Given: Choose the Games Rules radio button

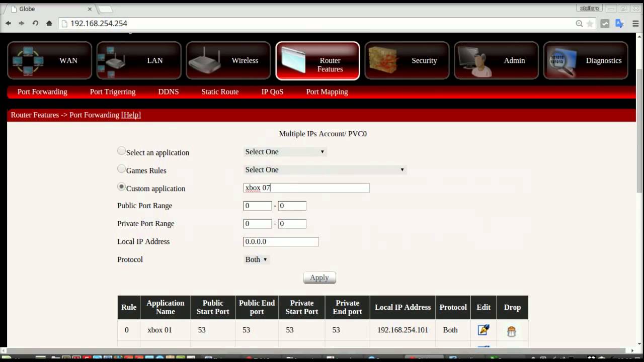Looking at the screenshot, I should click(121, 169).
